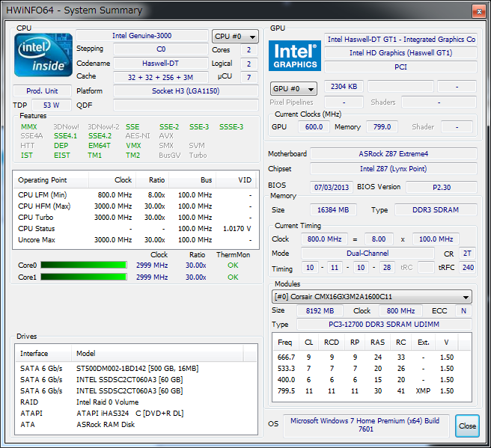491x448 pixels.
Task: Click the Dual-Channel mode field
Action: coord(368,254)
